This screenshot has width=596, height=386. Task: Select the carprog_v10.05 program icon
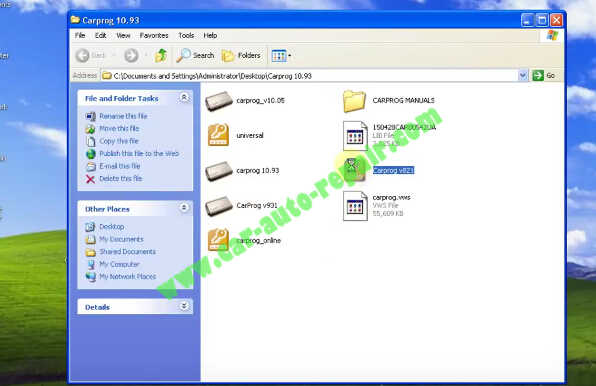click(219, 101)
